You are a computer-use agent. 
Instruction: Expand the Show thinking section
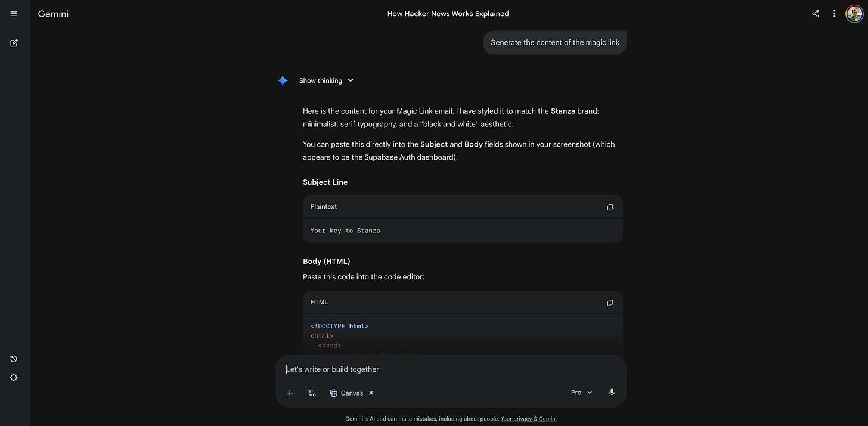pos(326,80)
